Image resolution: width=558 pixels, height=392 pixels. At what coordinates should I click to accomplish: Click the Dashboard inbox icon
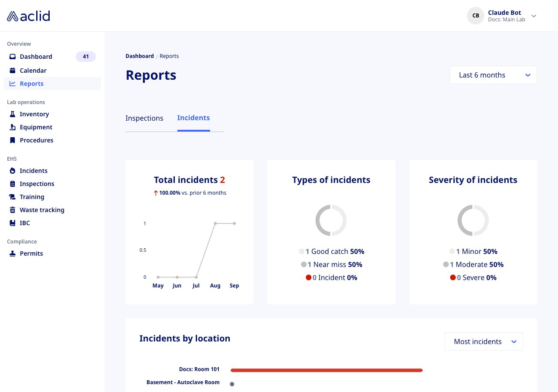click(x=13, y=57)
